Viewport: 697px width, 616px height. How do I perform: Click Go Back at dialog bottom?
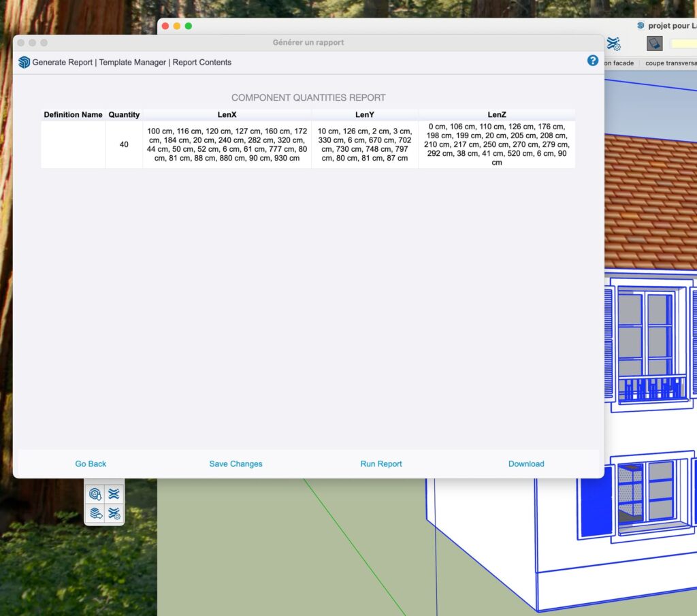tap(91, 464)
